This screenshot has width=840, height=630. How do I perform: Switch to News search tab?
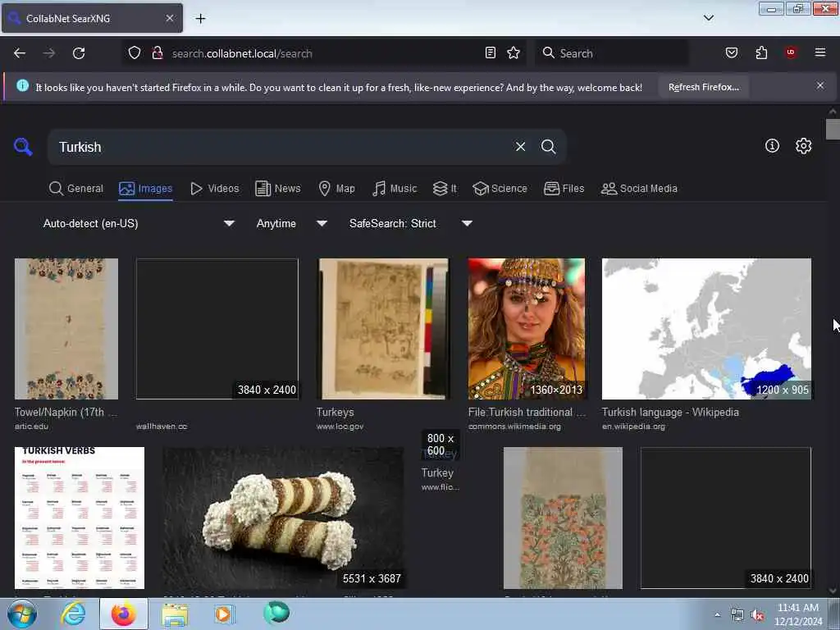point(278,189)
